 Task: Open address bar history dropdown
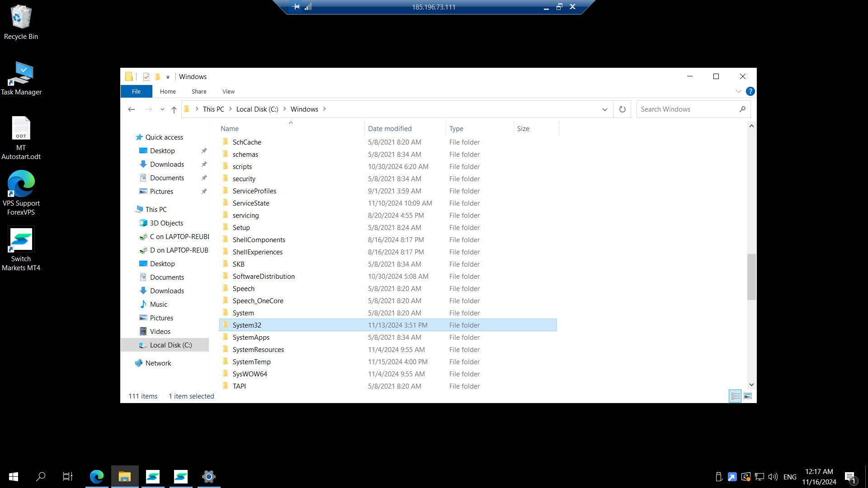click(x=605, y=109)
